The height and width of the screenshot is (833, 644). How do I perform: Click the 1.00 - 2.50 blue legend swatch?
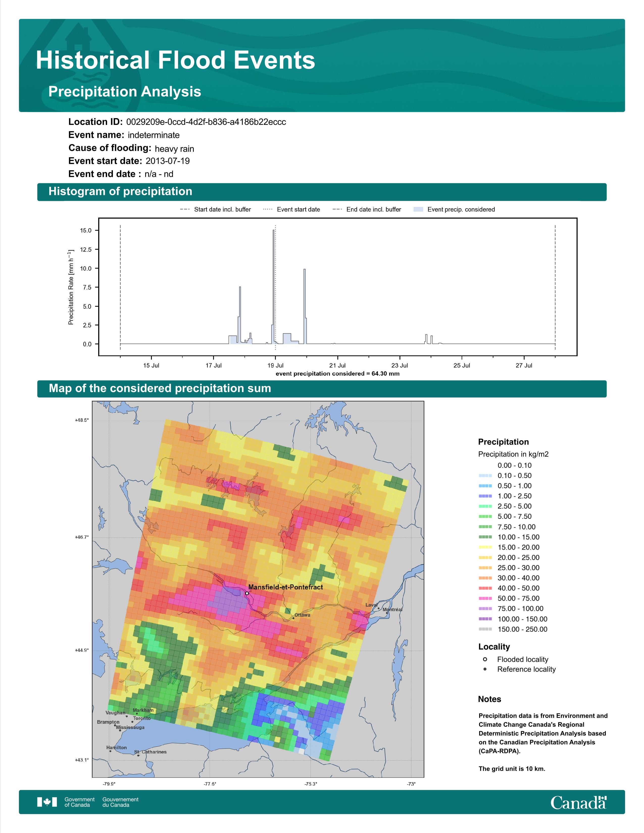coord(485,496)
